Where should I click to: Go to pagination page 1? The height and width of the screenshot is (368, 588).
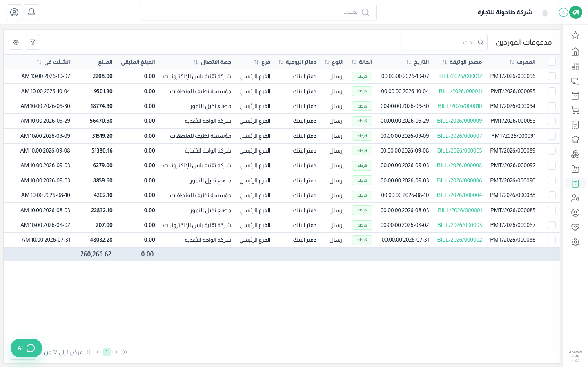tap(107, 352)
